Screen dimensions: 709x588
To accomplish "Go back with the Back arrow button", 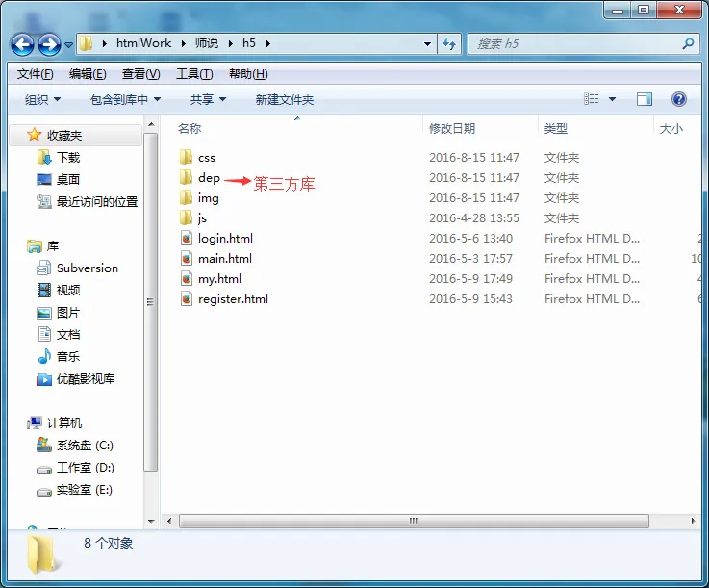I will click(22, 44).
